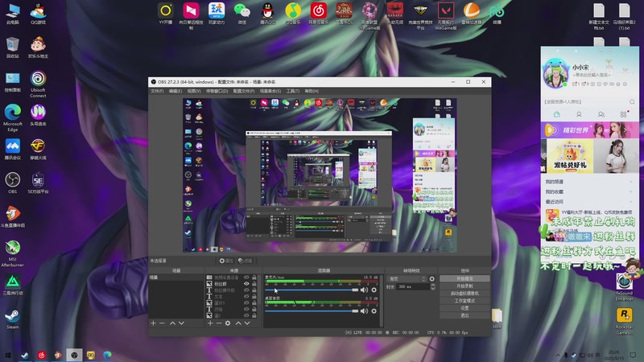Adjust microphone 麦克风/Aux volume slider
The width and height of the screenshot is (644, 362).
pyautogui.click(x=312, y=290)
